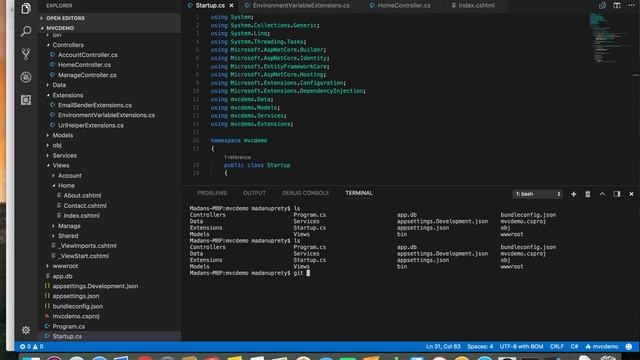Click the Ln 31, Col 83 status item

(443, 347)
